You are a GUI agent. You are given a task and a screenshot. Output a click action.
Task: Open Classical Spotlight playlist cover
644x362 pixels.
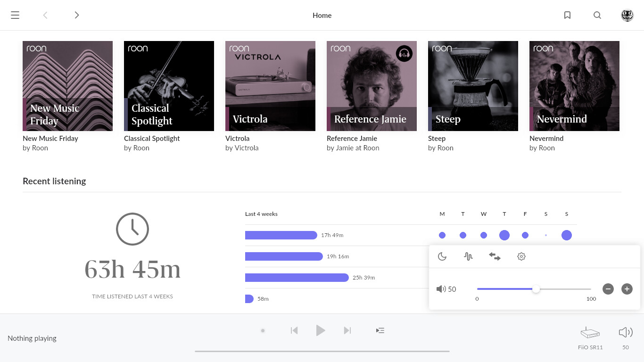pos(169,86)
